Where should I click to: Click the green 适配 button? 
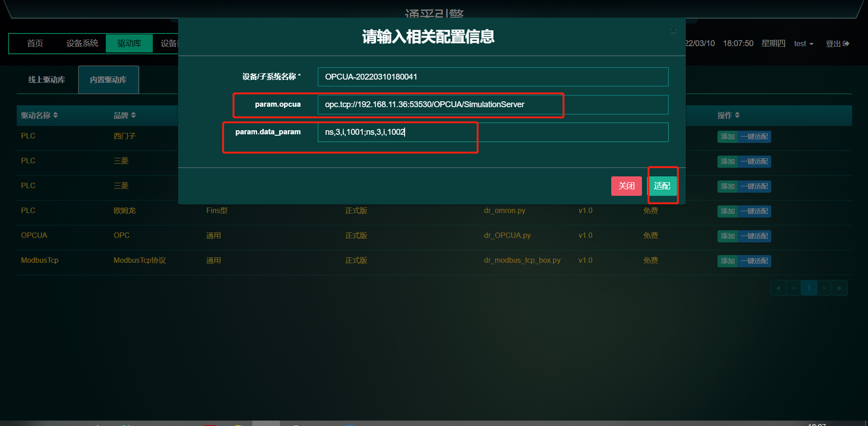point(662,186)
